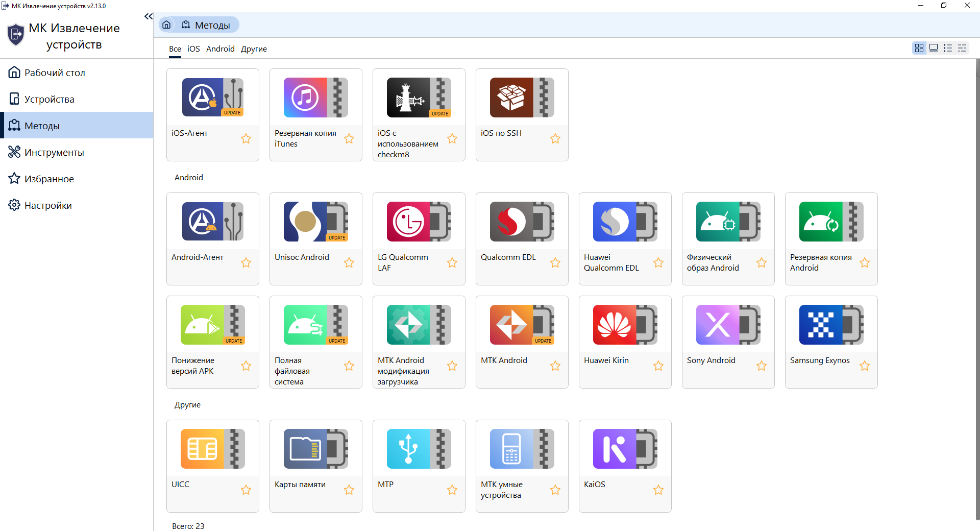Toggle favorite star for UICC
Image resolution: width=980 pixels, height=531 pixels.
point(246,490)
